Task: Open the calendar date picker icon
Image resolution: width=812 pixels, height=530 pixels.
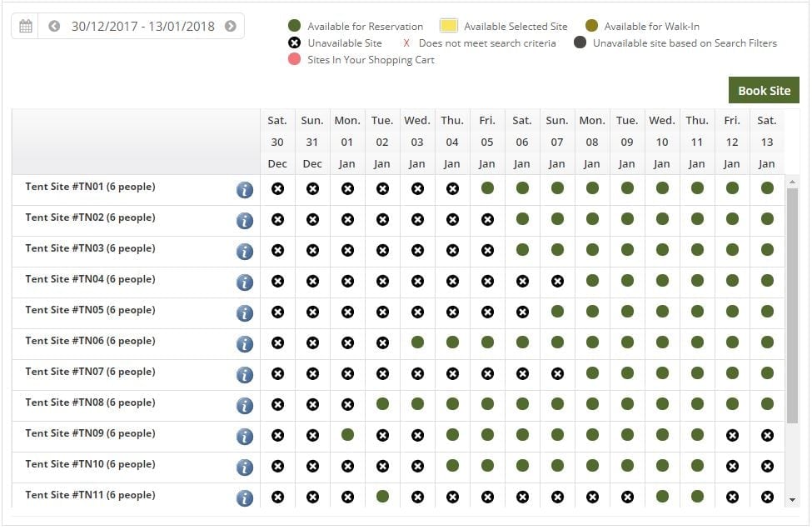Action: [x=25, y=26]
